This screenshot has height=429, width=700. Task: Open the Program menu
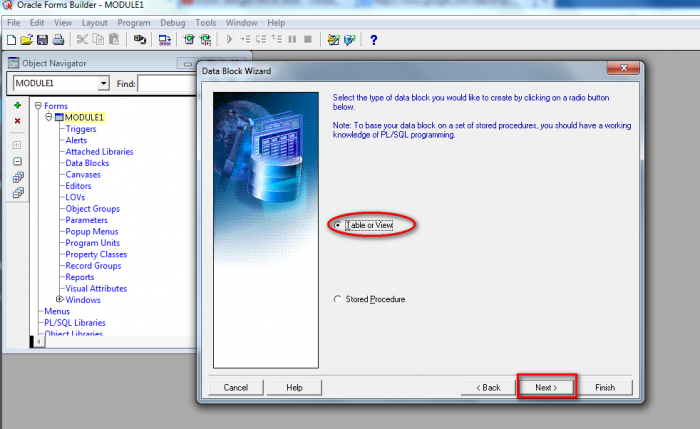coord(134,23)
